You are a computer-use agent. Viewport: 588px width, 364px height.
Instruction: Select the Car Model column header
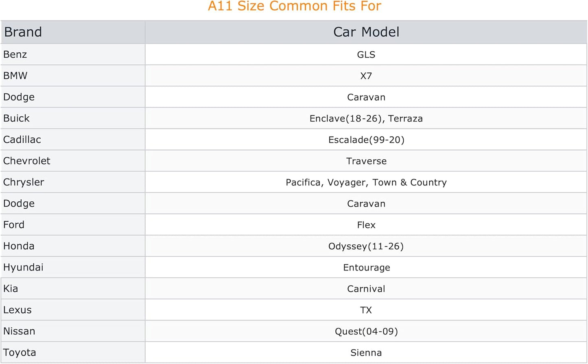coord(366,32)
